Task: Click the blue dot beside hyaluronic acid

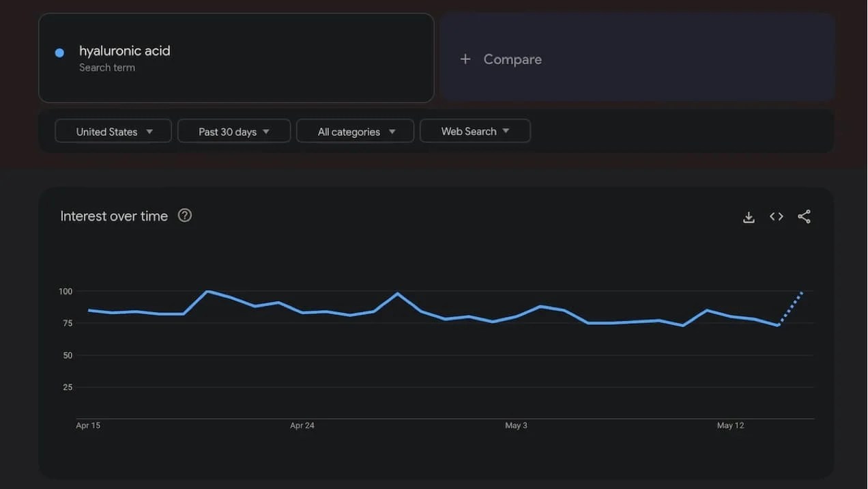Action: click(59, 53)
